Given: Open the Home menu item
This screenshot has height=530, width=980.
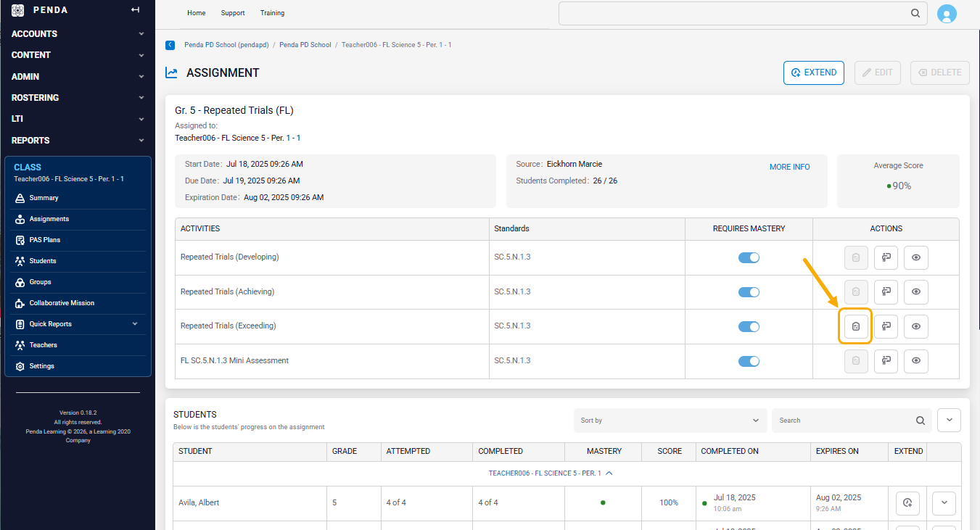Looking at the screenshot, I should coord(197,13).
